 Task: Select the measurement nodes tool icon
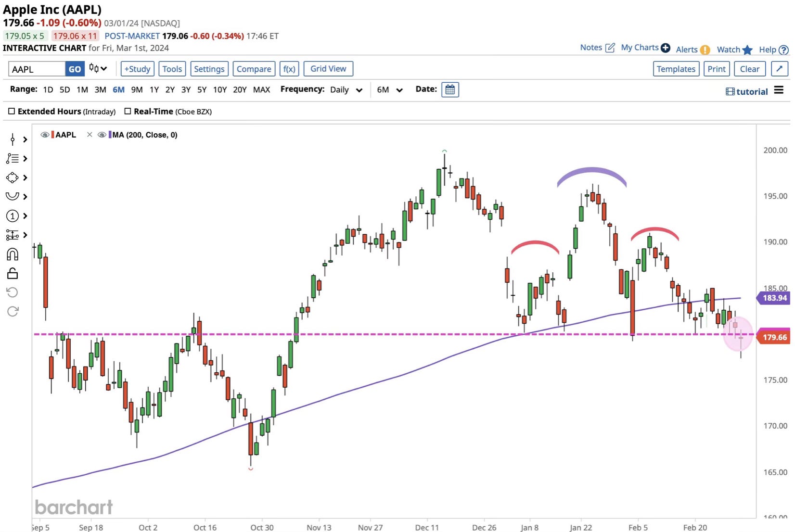[x=13, y=235]
